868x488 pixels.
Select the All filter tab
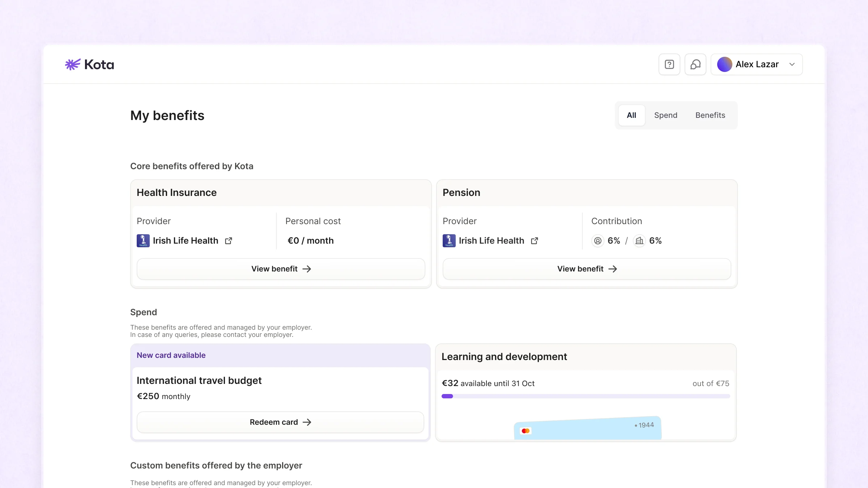(631, 115)
